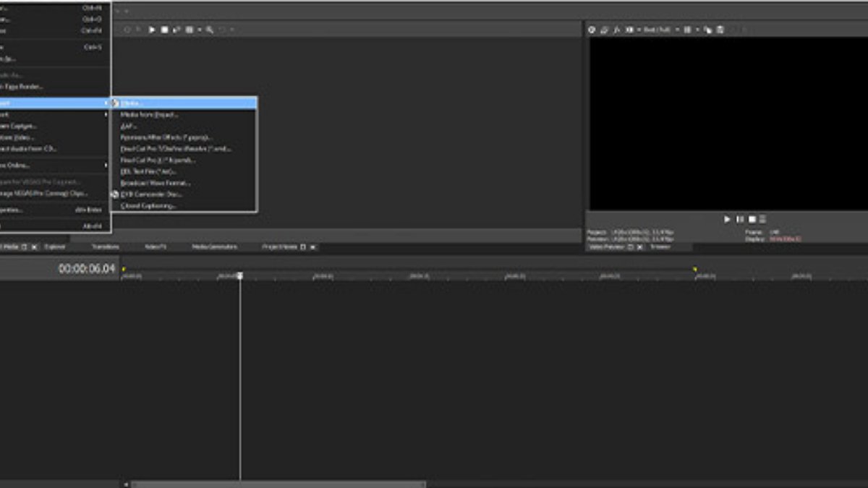Copy snapshot to clipboard icon in preview
Image resolution: width=868 pixels, height=488 pixels.
coord(708,30)
